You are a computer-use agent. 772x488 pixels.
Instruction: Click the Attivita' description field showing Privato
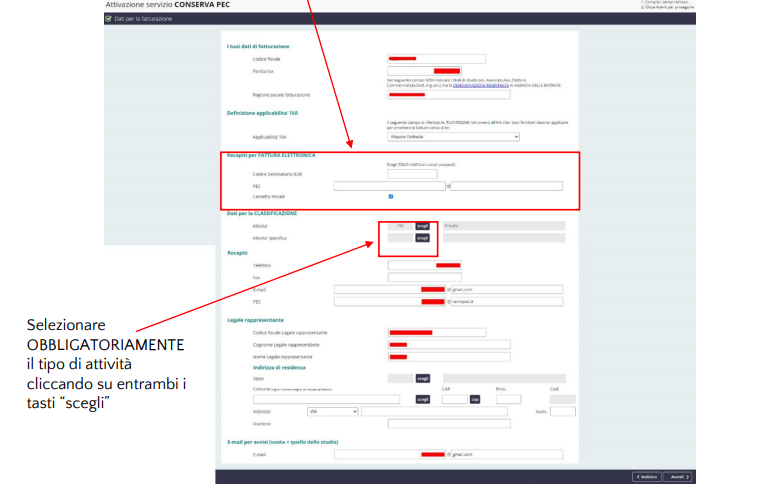pyautogui.click(x=504, y=226)
